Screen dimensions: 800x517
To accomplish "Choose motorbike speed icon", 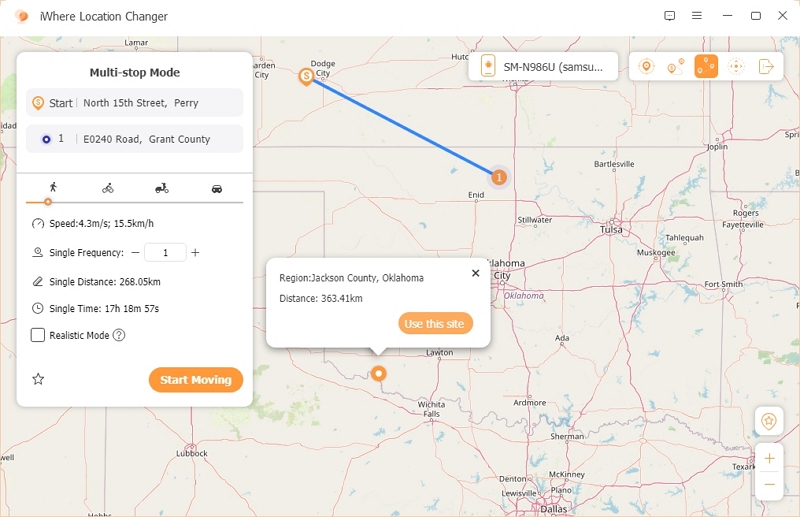I will pyautogui.click(x=162, y=188).
